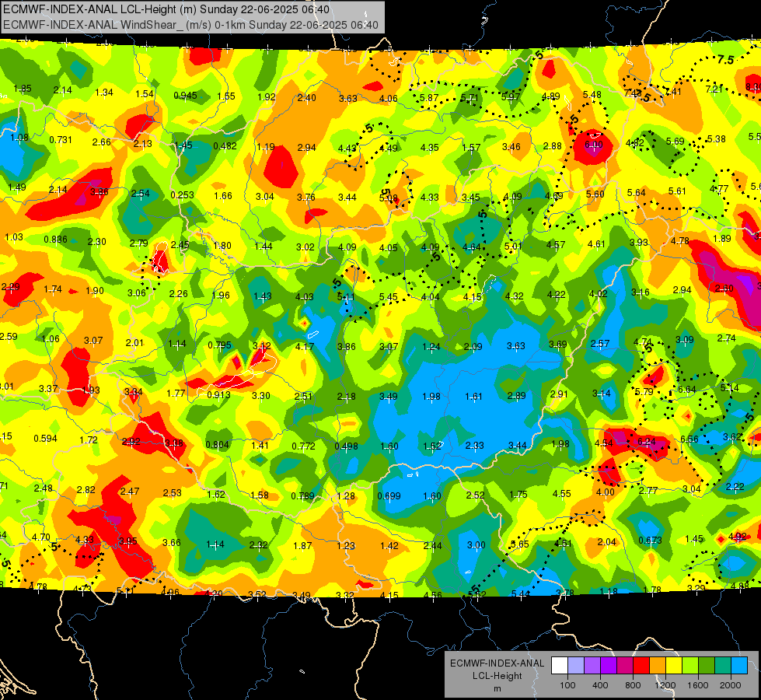Click the wind shear value 5.87
761x700 pixels.
click(x=429, y=98)
